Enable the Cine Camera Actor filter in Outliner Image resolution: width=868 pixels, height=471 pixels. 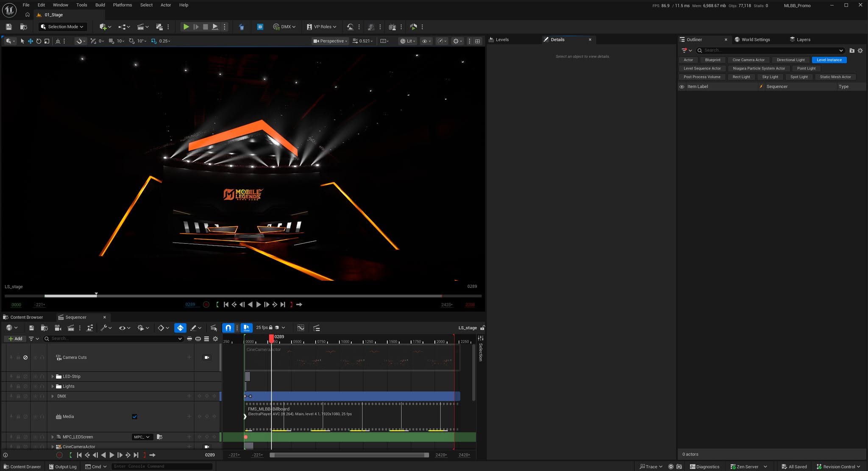[748, 60]
